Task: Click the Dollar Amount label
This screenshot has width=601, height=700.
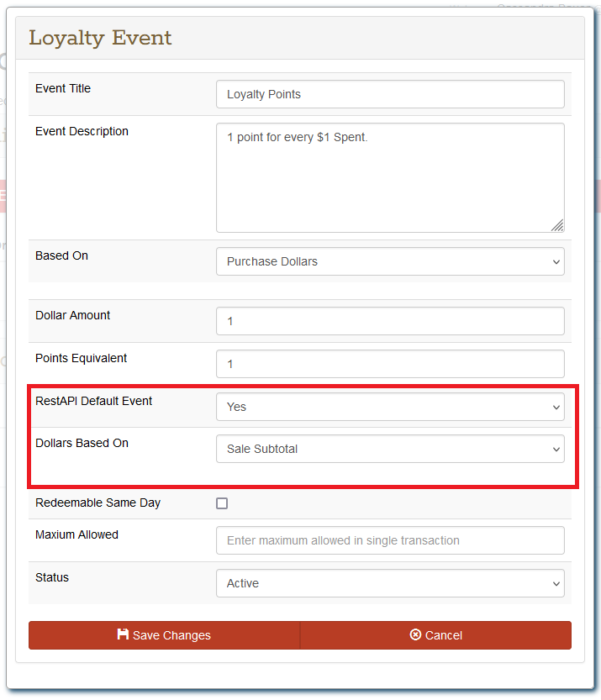Action: click(72, 315)
